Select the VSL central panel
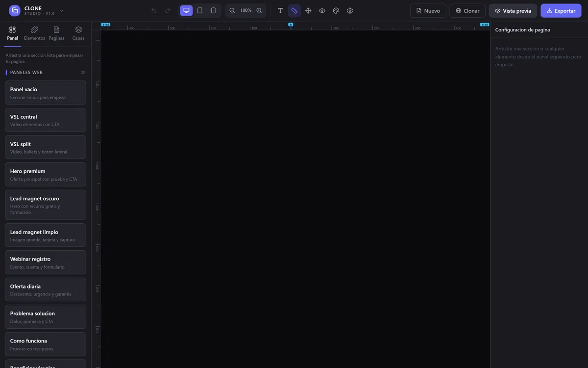The image size is (588, 368). 46,120
